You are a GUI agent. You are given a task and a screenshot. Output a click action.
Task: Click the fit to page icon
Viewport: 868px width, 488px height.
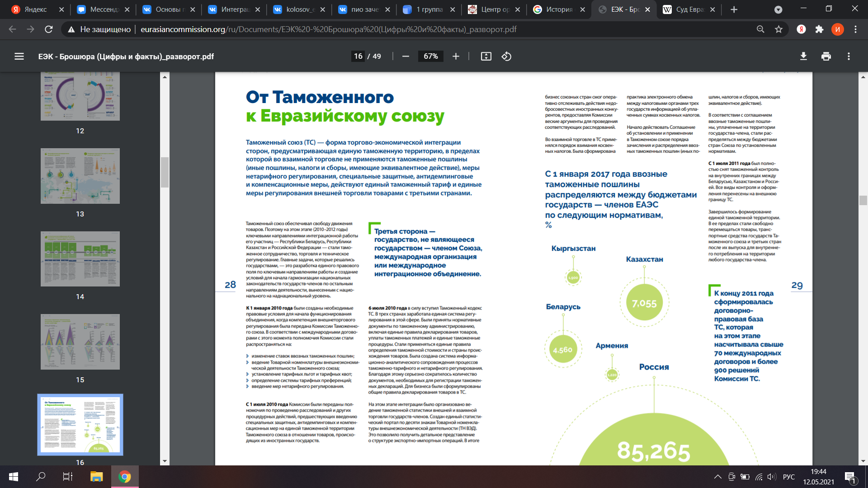coord(486,56)
